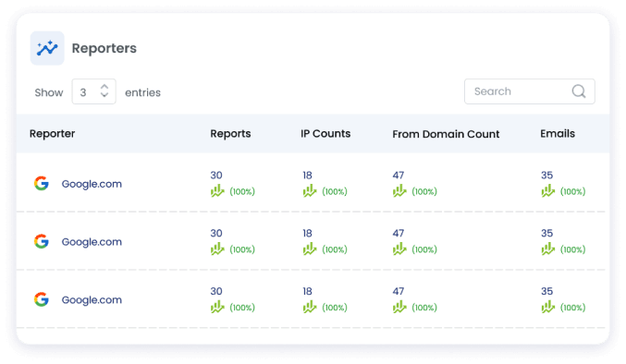Click the up/down arrows of entries selector
626x364 pixels.
point(104,91)
